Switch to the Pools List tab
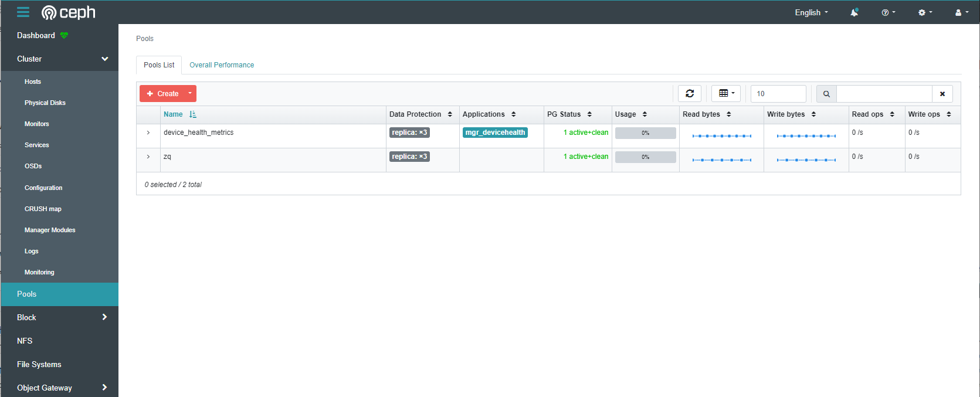 point(159,65)
